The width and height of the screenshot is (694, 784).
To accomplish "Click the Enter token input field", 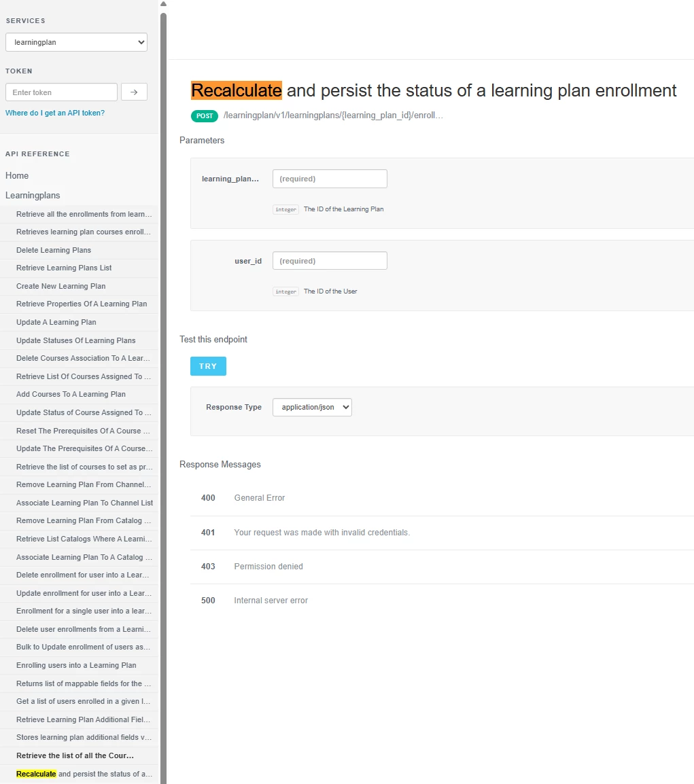I will click(x=61, y=92).
